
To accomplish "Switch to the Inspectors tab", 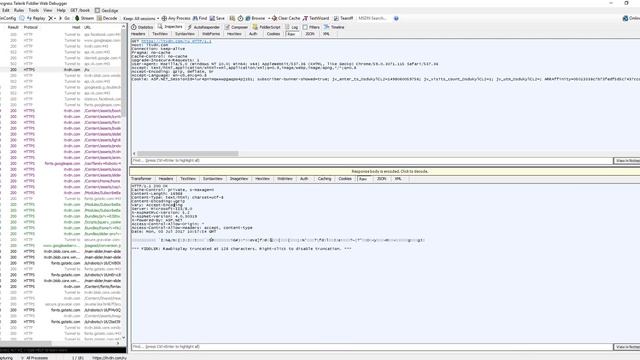I will tap(170, 27).
